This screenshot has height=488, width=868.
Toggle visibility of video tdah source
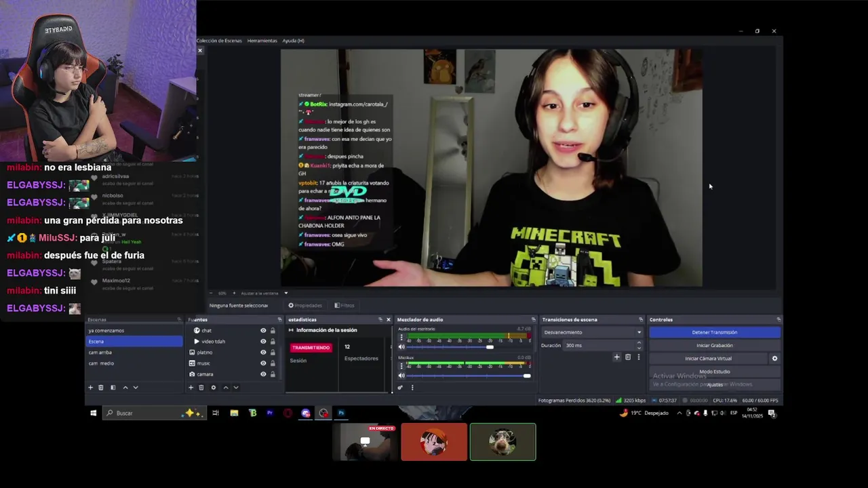point(263,342)
